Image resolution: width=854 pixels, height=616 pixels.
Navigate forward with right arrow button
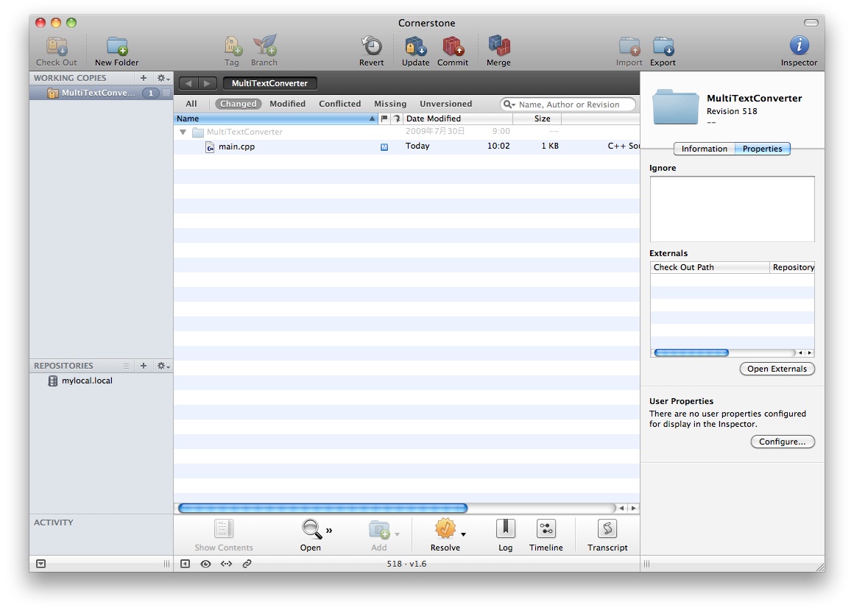(x=208, y=83)
